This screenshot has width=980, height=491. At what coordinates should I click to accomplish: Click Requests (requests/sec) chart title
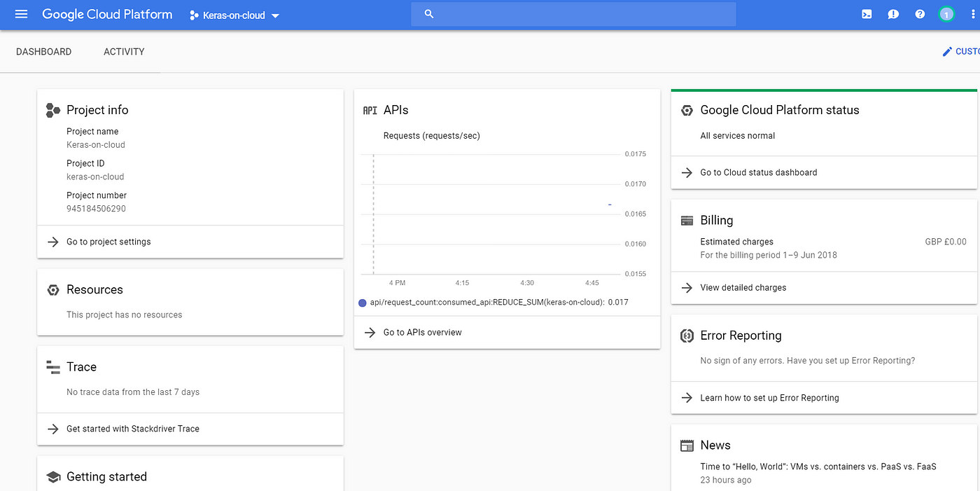(x=432, y=136)
